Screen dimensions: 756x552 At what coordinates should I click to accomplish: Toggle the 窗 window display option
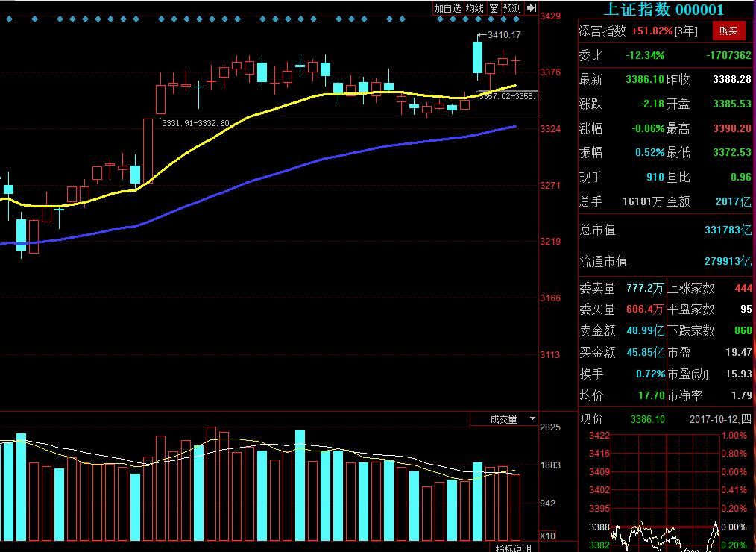click(494, 8)
